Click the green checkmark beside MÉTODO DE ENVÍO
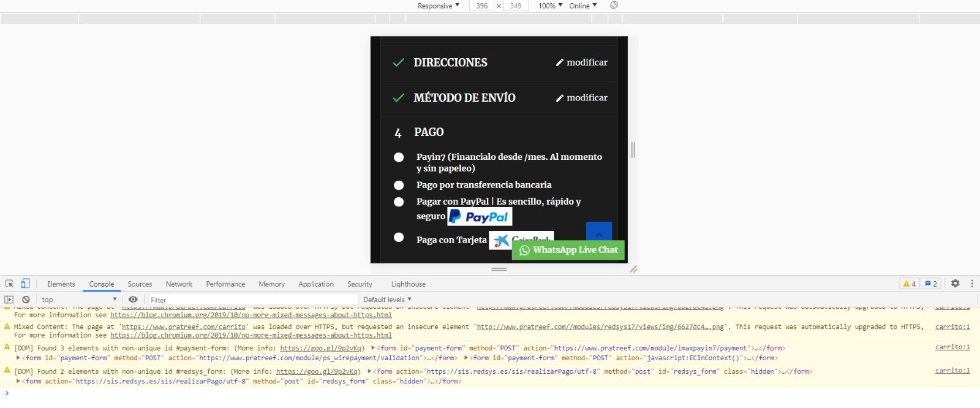 [398, 97]
